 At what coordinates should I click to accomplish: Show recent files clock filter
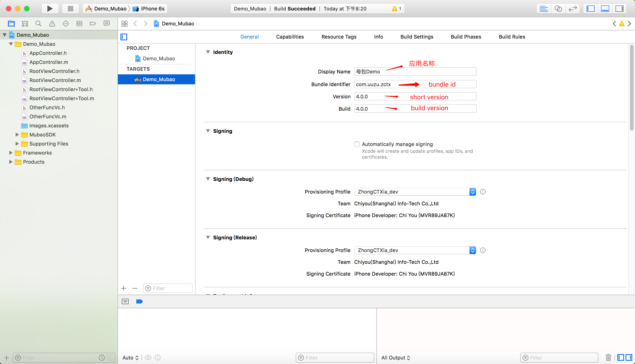point(102,357)
